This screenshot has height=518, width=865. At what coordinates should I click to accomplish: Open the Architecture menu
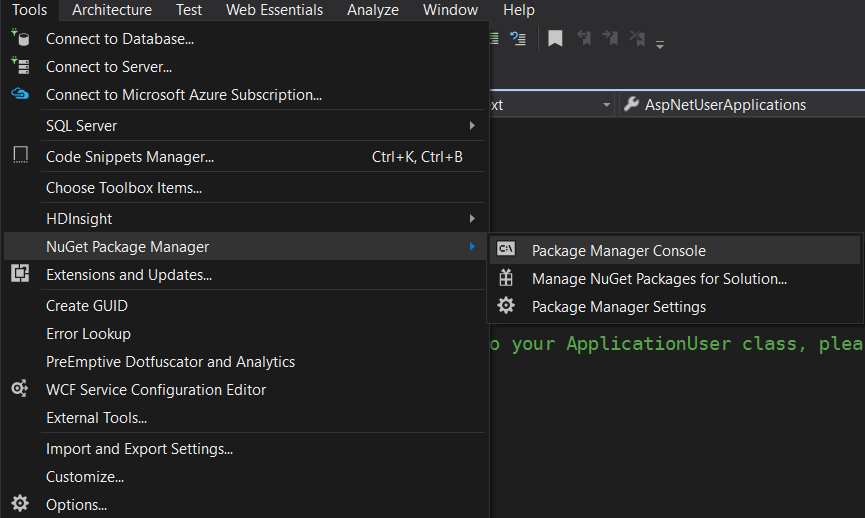click(x=112, y=10)
